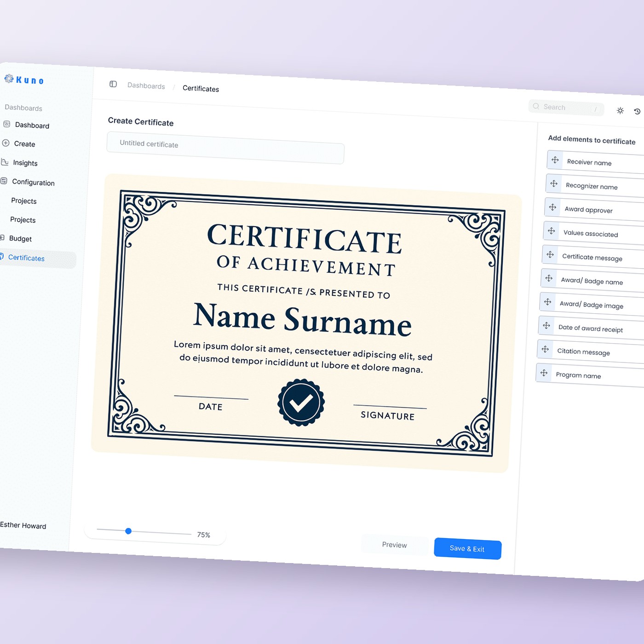
Task: Click the Esther Howard user profile
Action: 23,525
